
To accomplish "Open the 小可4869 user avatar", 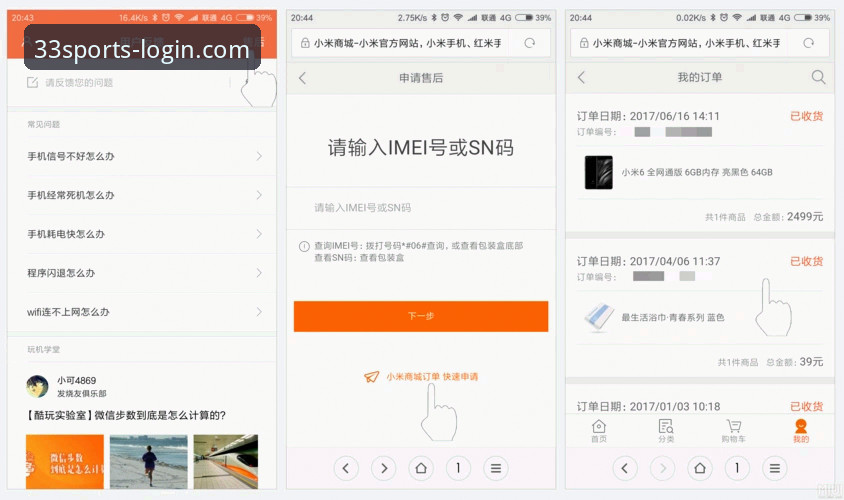I will click(x=37, y=386).
